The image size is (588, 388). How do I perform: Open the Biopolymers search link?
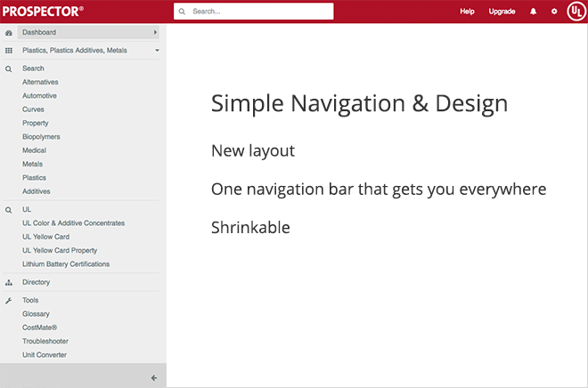click(41, 137)
